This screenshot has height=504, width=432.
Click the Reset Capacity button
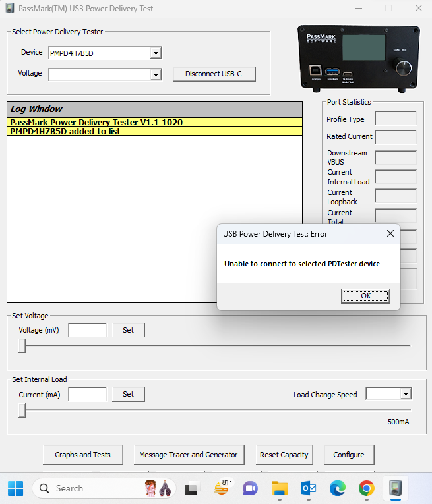(284, 455)
